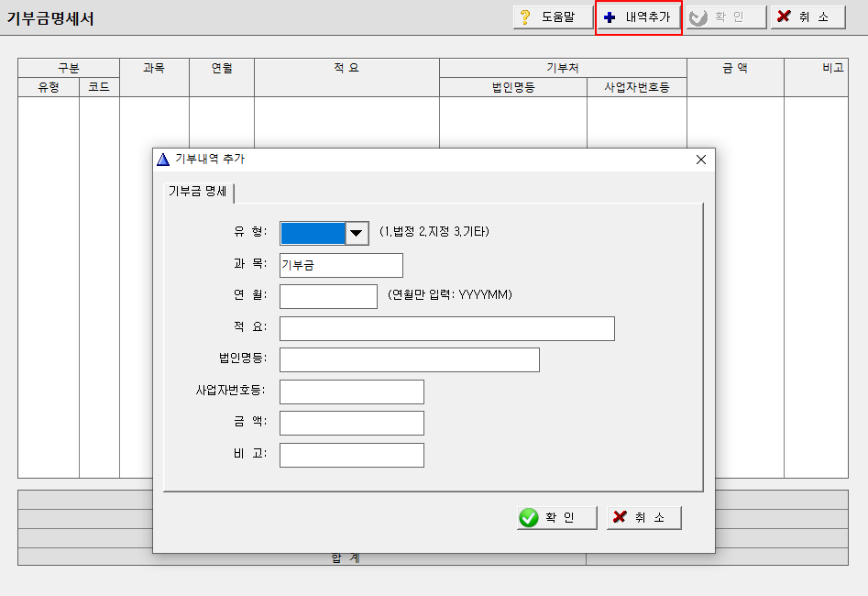
Task: Click the 법인명등 input field
Action: (x=409, y=359)
